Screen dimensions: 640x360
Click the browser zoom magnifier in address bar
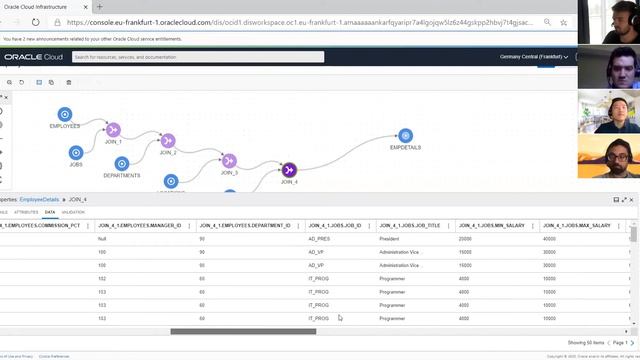tap(547, 22)
